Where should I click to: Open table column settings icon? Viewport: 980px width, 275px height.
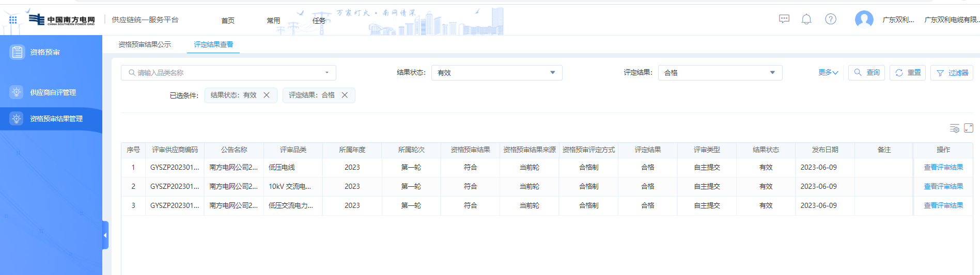[954, 128]
